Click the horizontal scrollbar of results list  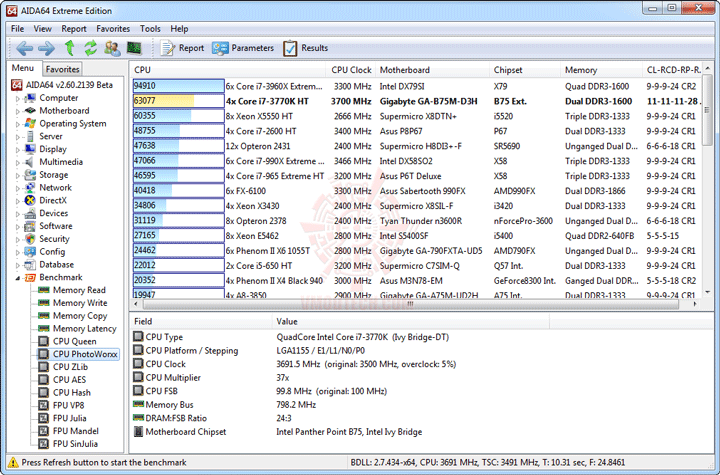click(x=411, y=304)
